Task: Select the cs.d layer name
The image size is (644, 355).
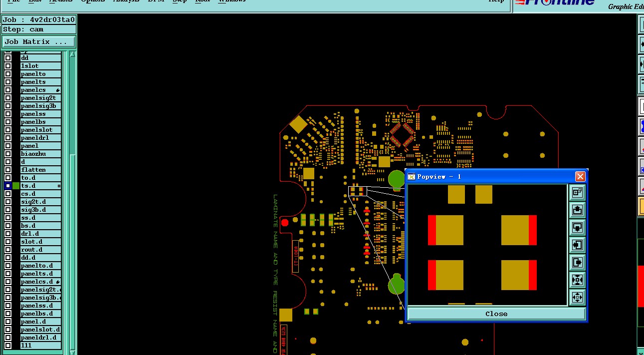Action: point(41,194)
